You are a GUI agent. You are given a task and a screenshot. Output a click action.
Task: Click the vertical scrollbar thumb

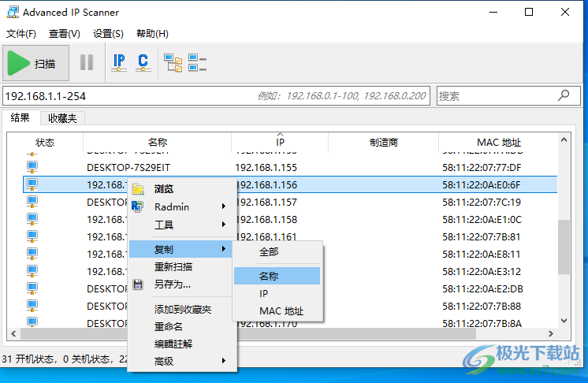564,247
